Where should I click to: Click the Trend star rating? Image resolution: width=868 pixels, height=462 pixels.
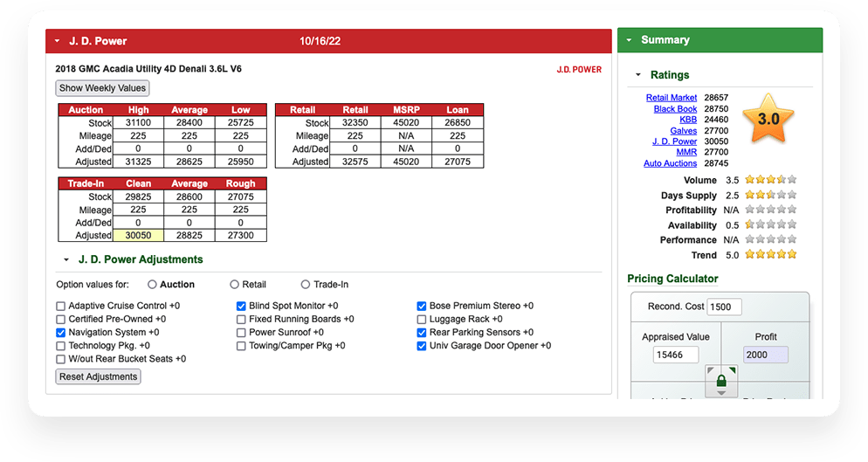770,254
